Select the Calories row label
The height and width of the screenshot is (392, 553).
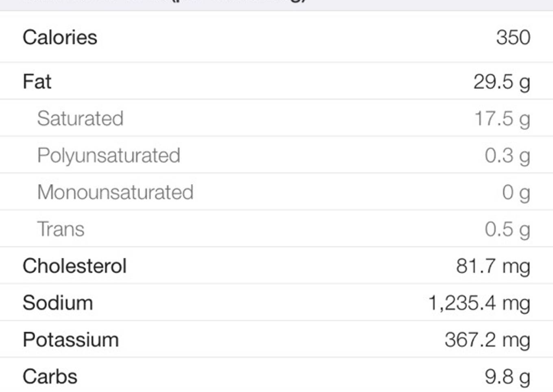[60, 37]
